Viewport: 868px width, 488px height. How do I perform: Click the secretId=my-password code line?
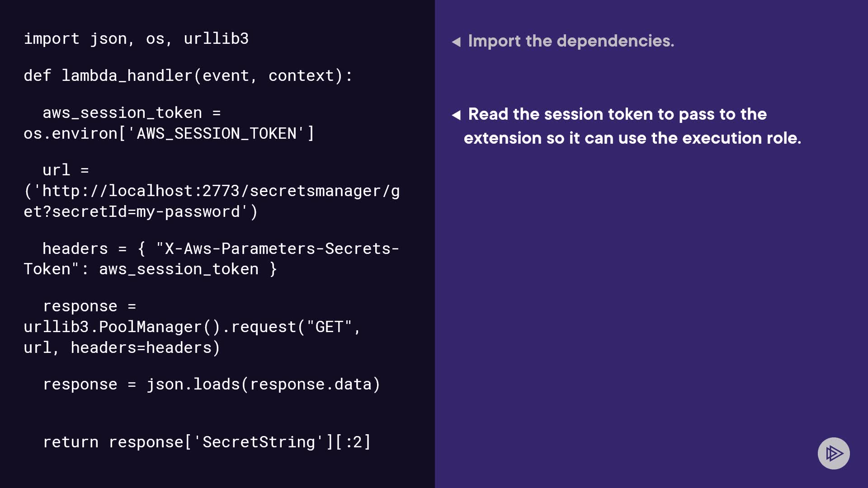[x=141, y=212]
